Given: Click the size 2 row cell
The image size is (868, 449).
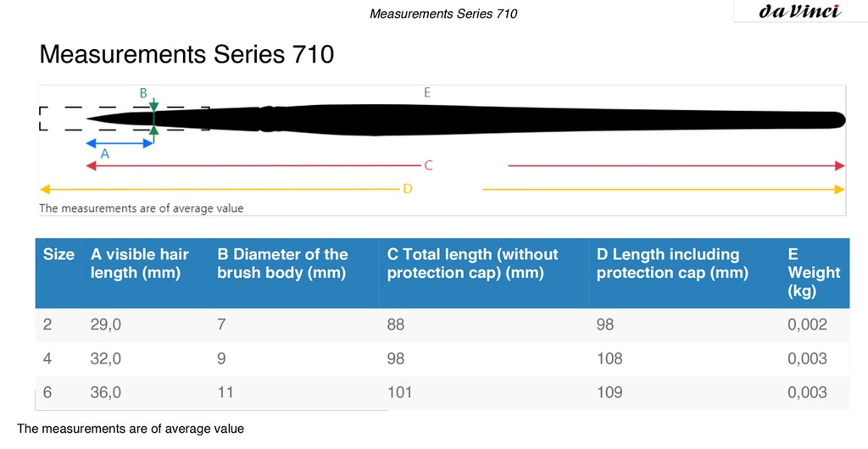Looking at the screenshot, I should point(47,324).
